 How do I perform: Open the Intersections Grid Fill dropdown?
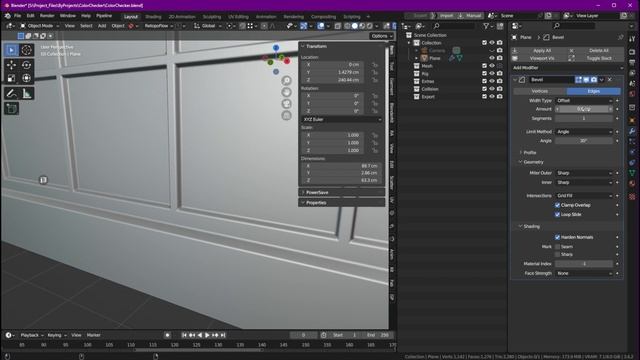[x=584, y=196]
